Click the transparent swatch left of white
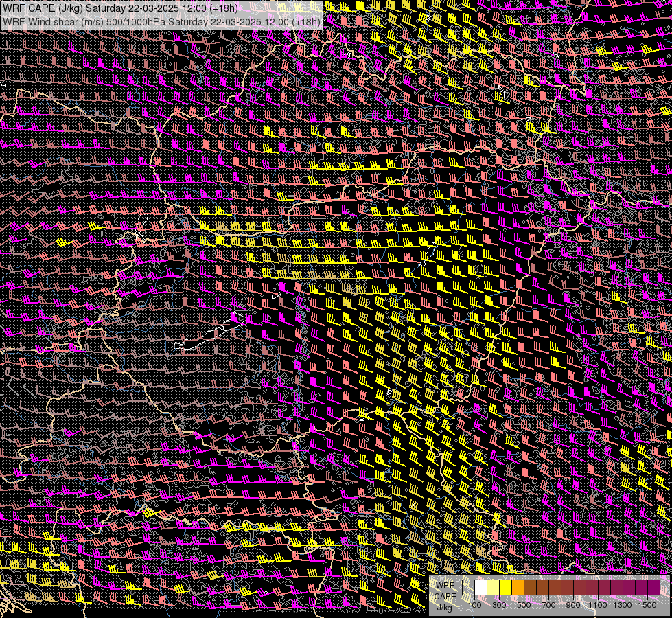The height and width of the screenshot is (618, 672). click(x=468, y=587)
